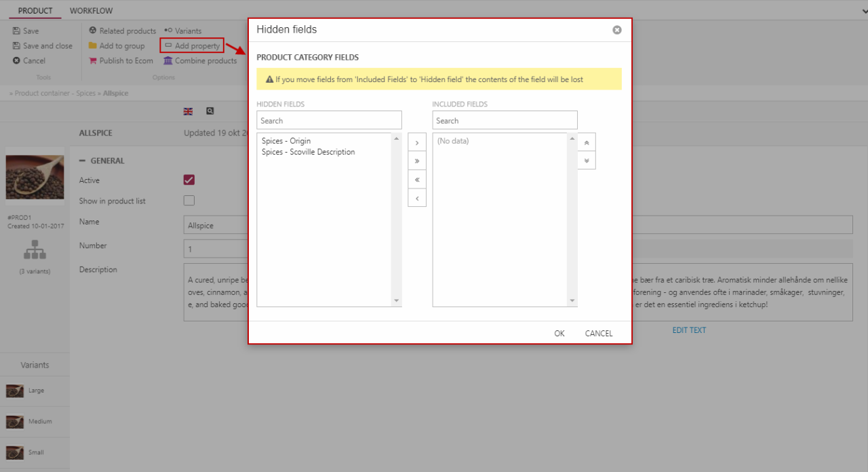Screen dimensions: 868x472
Task: Click Publish to Ecom cart icon
Action: [93, 61]
